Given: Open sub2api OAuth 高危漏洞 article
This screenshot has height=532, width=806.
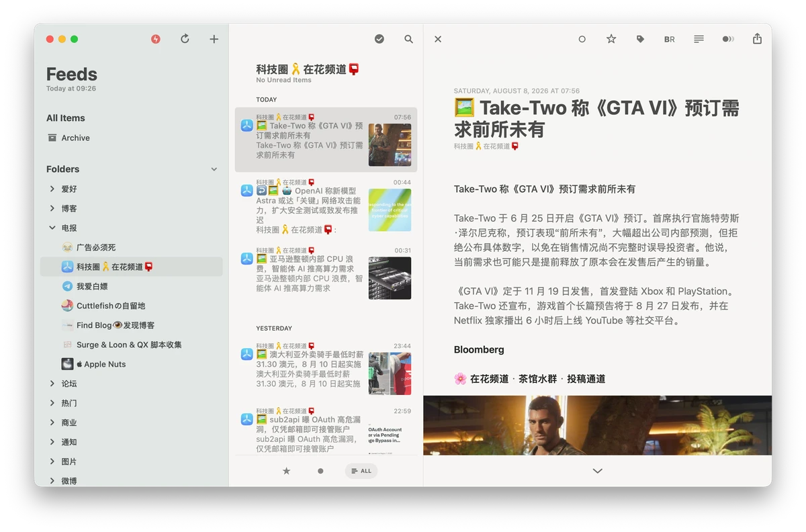Looking at the screenshot, I should [326, 429].
